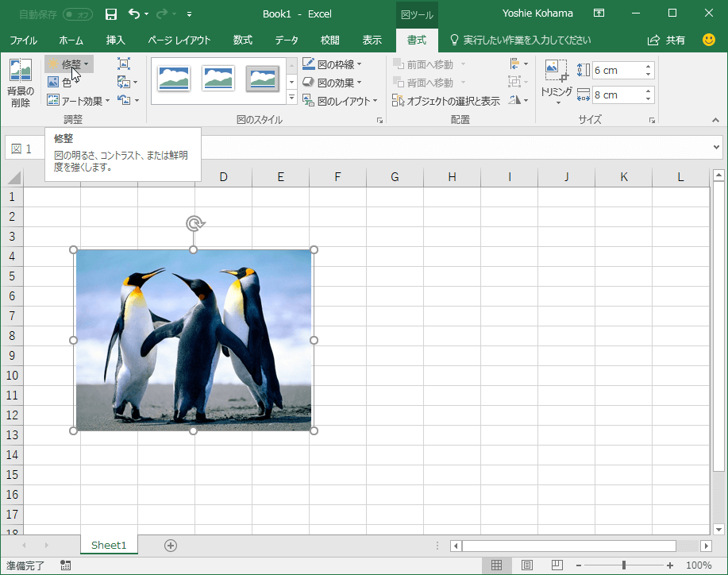This screenshot has width=728, height=575.
Task: Click the zoom slider in status bar
Action: [x=624, y=565]
